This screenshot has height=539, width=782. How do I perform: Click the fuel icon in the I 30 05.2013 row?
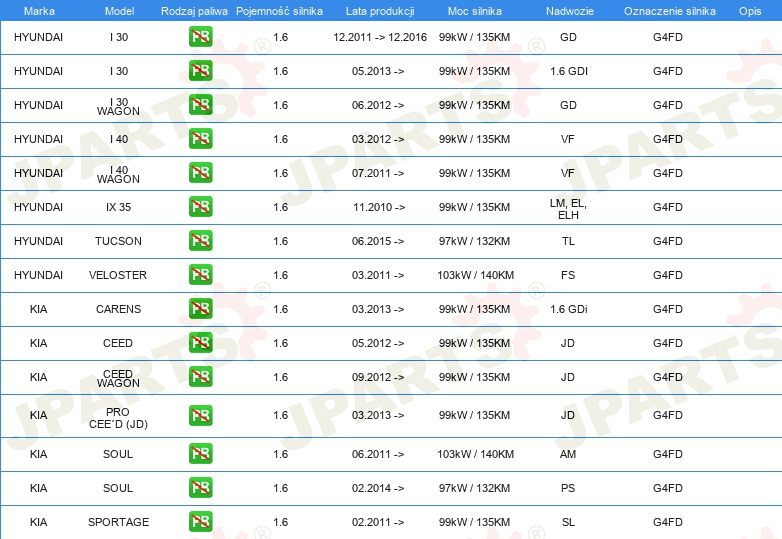(x=200, y=71)
